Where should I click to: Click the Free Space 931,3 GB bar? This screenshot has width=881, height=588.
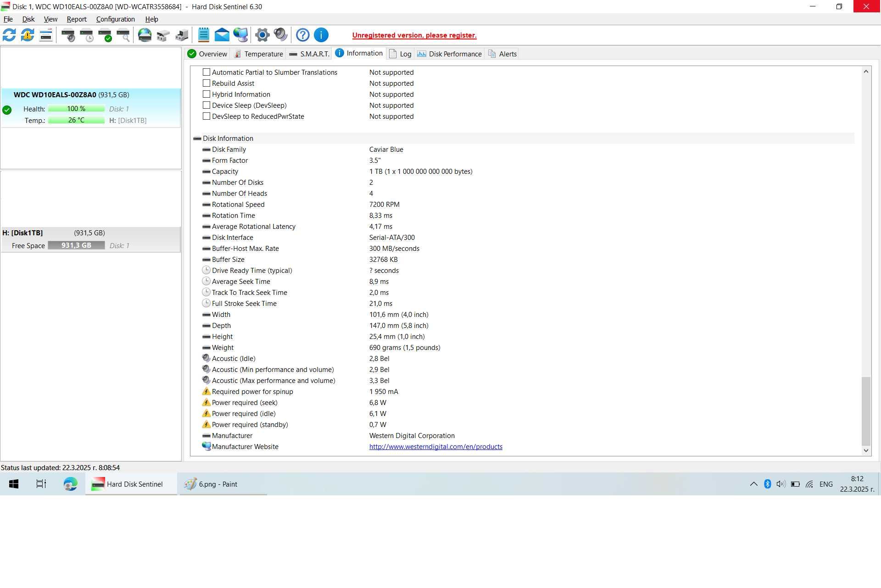point(76,245)
